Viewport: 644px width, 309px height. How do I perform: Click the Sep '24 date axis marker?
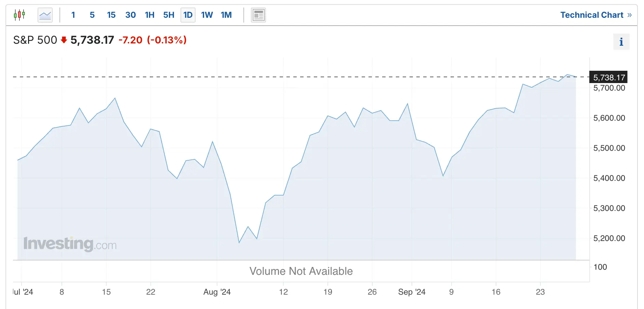coord(412,292)
